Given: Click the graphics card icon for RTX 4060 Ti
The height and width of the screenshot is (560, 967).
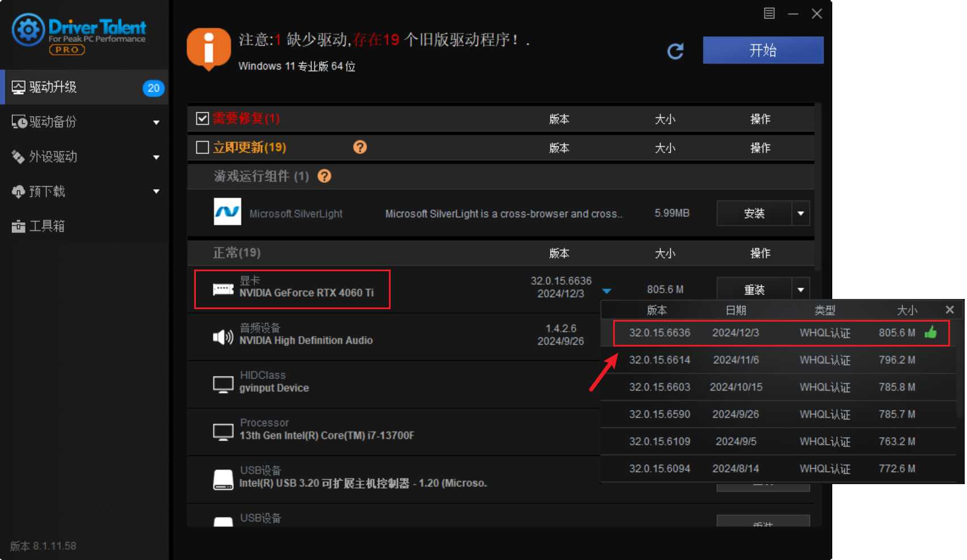Looking at the screenshot, I should pos(223,289).
